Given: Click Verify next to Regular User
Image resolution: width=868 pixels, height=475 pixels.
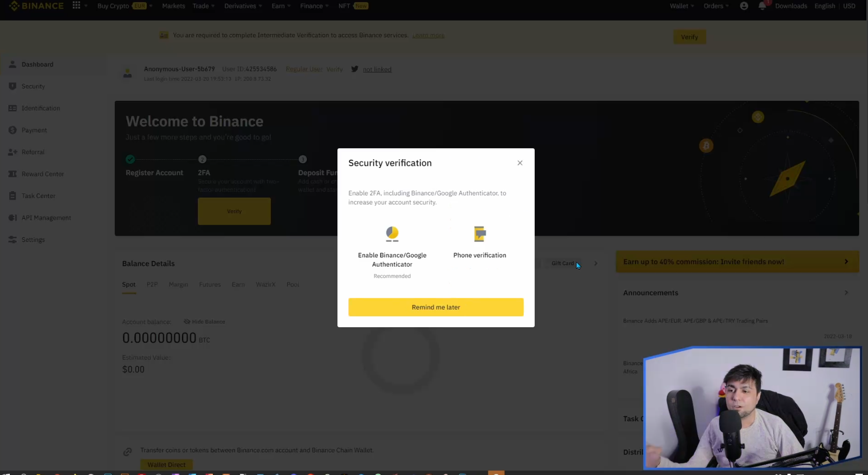Looking at the screenshot, I should 334,69.
